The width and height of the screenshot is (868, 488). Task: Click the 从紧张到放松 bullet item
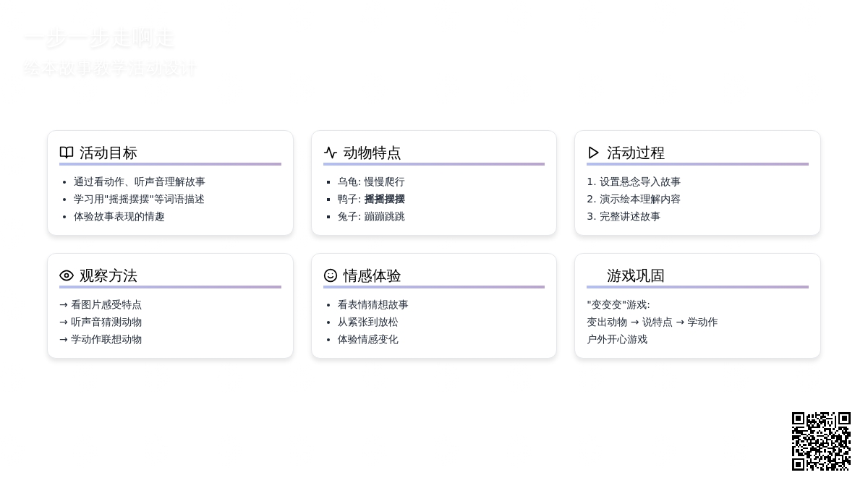coord(367,322)
